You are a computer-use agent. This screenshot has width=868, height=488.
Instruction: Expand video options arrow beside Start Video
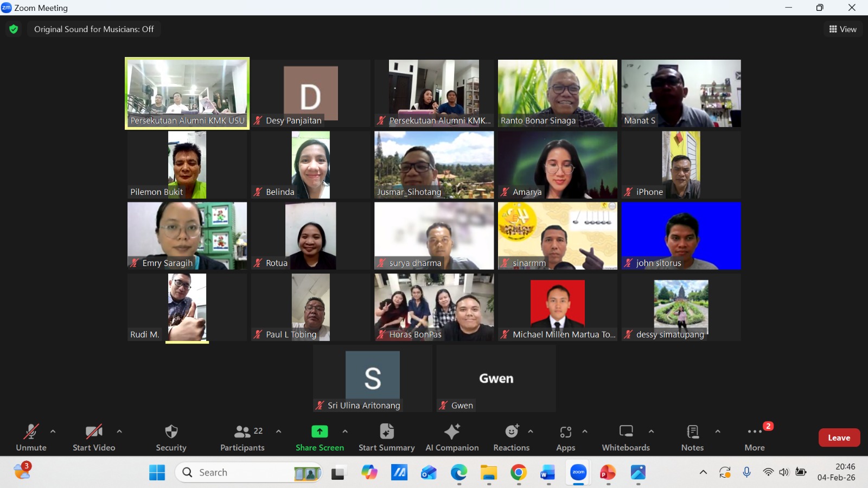119,432
